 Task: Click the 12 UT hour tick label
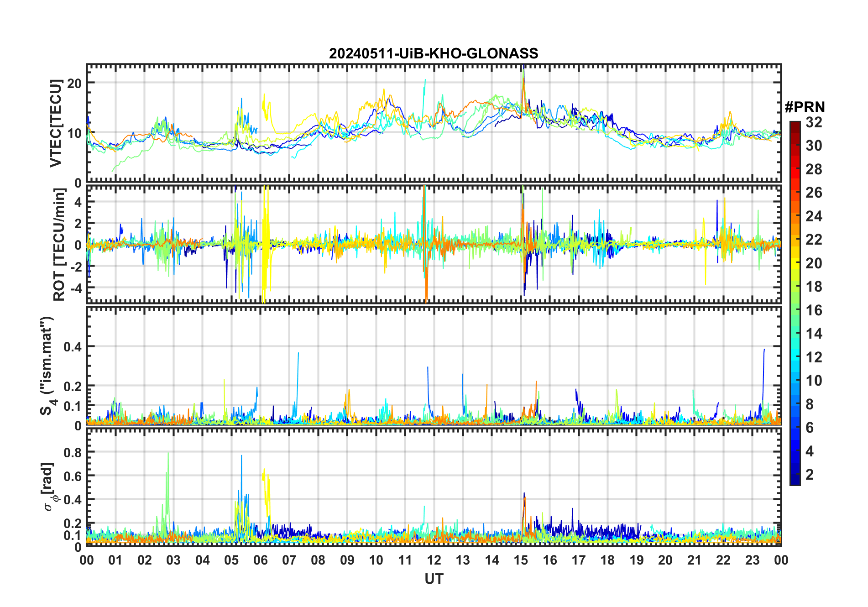pos(434,560)
